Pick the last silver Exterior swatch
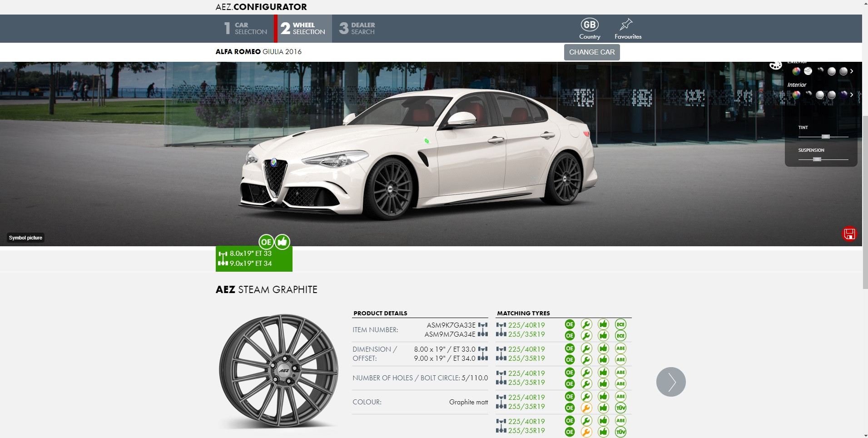868x438 pixels. pos(843,71)
